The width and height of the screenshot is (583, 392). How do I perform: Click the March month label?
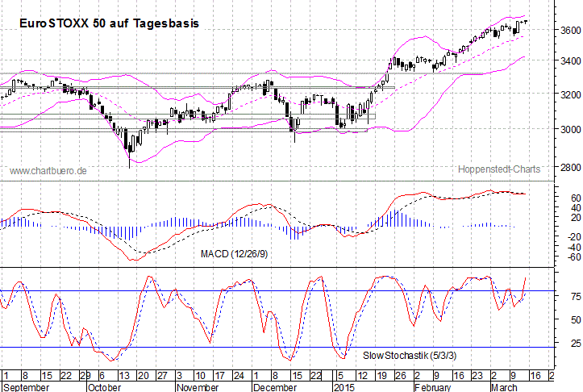(x=504, y=387)
